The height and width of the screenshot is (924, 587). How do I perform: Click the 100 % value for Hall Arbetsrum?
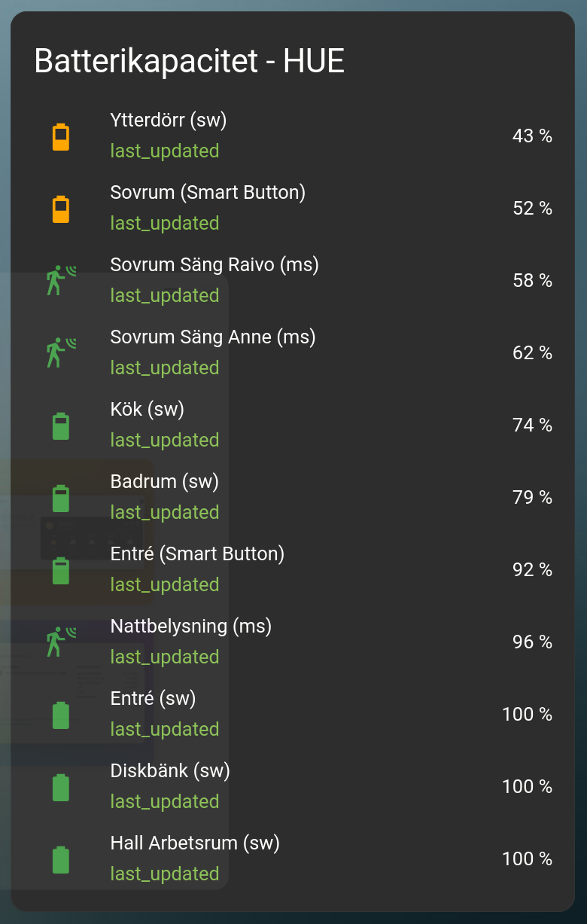[x=527, y=859]
